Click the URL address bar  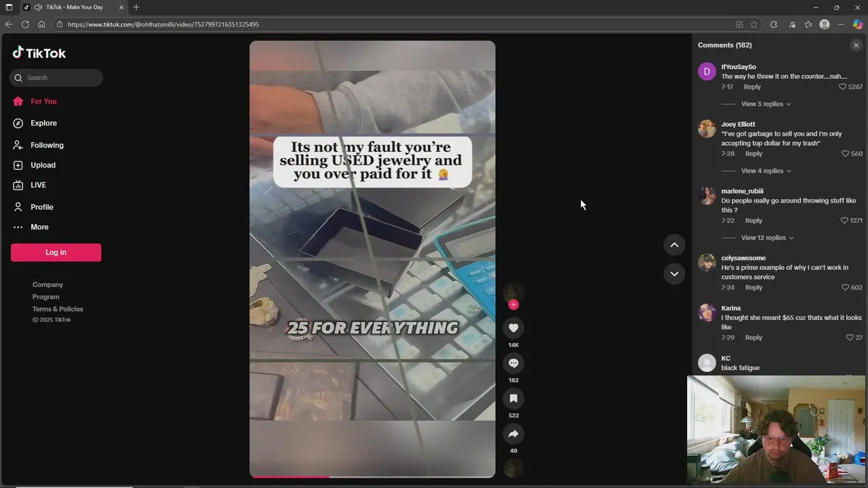pos(393,24)
